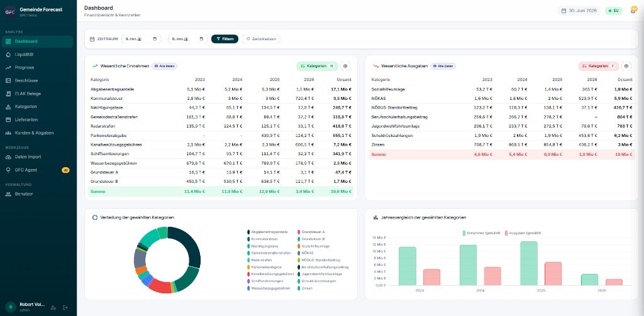Click the Kunden & Abgaben people icon
Image resolution: width=644 pixels, height=316 pixels.
(x=8, y=133)
